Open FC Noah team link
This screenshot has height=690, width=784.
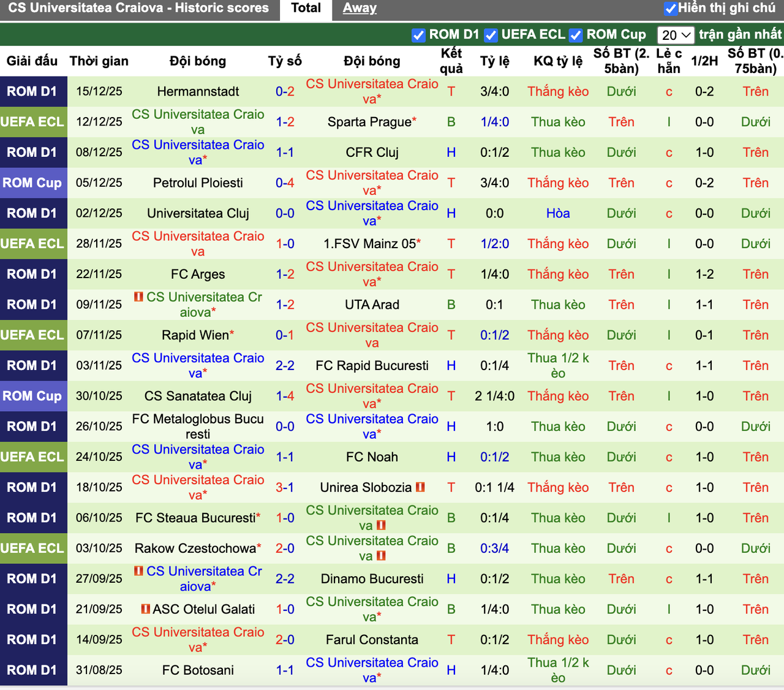coord(372,457)
